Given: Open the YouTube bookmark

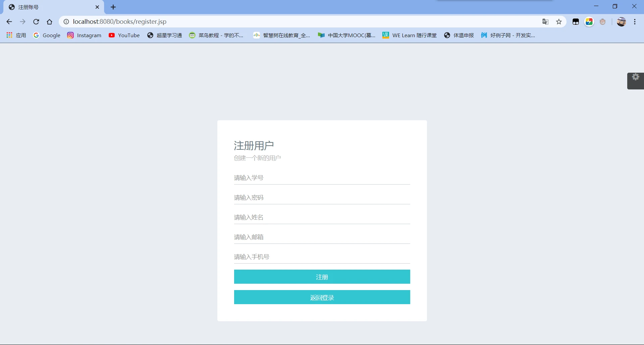Looking at the screenshot, I should coord(124,35).
